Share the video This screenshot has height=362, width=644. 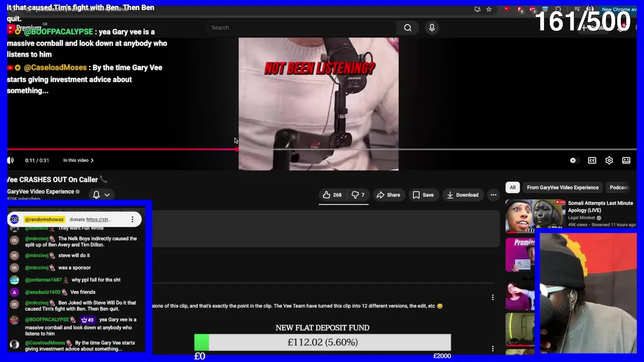click(x=388, y=195)
